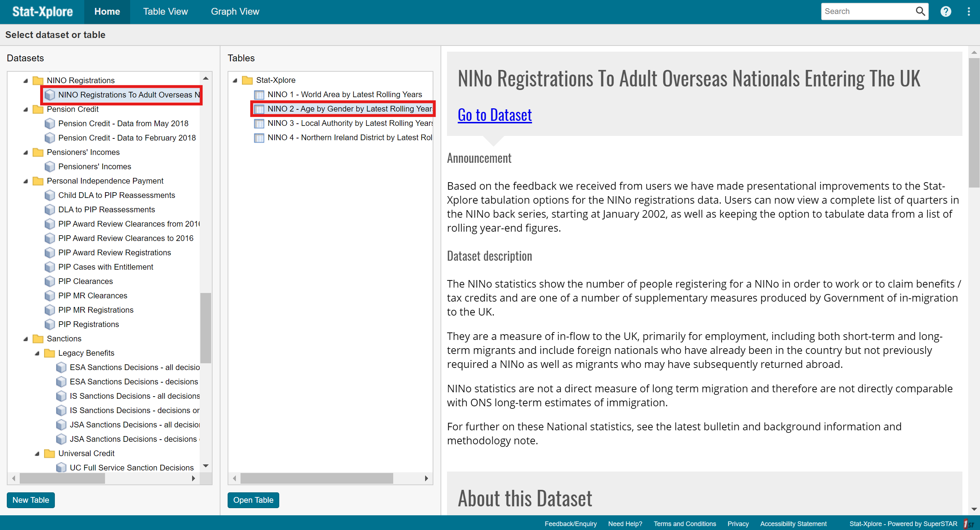Collapse the Universal Credit subfolder
980x530 pixels.
click(x=37, y=454)
